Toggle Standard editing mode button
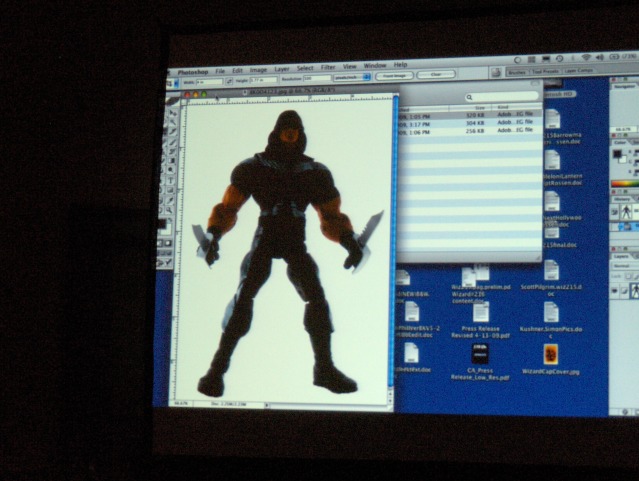This screenshot has width=639, height=481. coord(160,243)
